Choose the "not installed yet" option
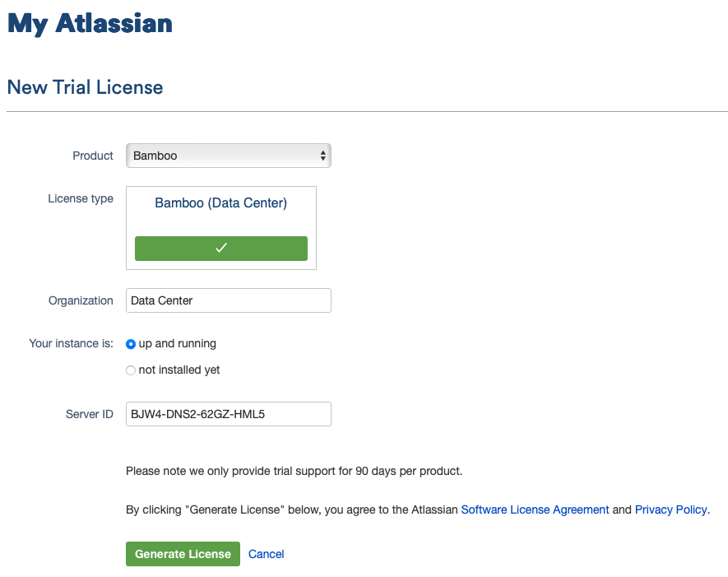 [x=131, y=370]
